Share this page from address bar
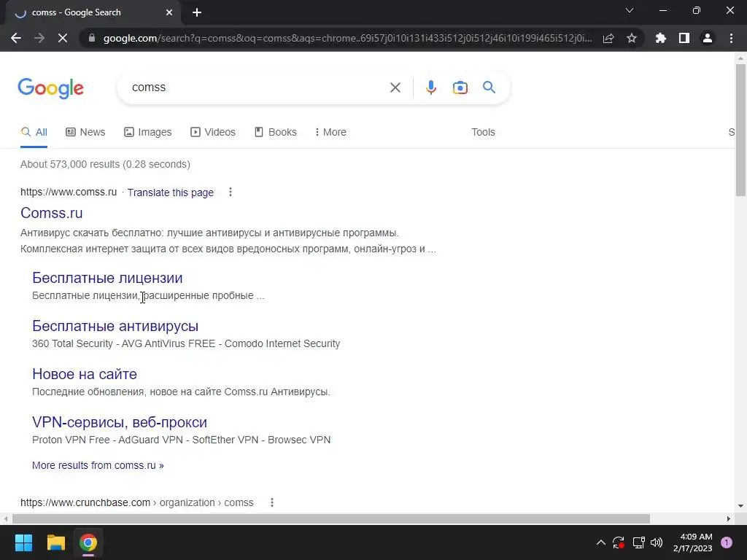 [x=608, y=38]
